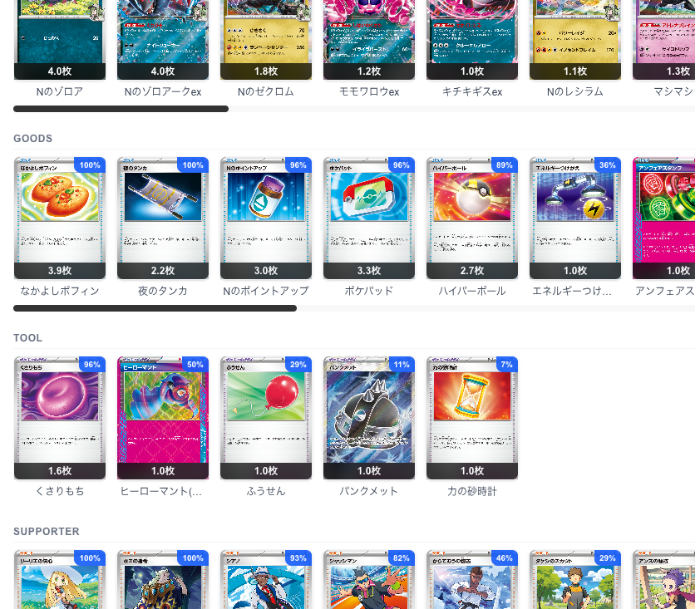700x609 pixels.
Task: Click the エネルギーつけ… truncated name label
Action: click(573, 291)
